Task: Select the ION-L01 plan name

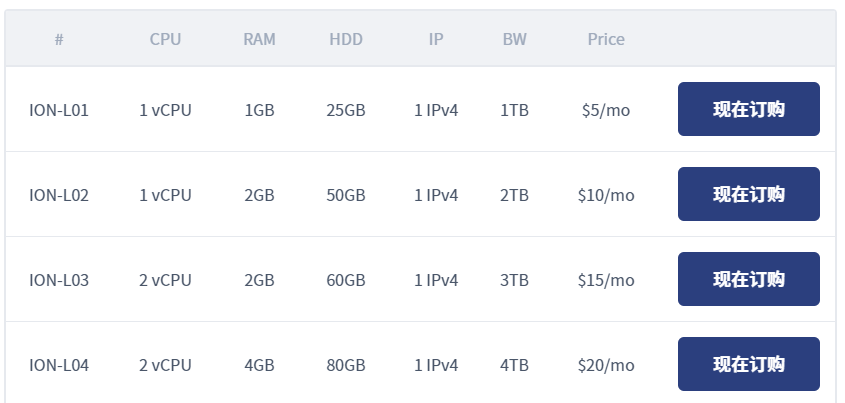Action: pyautogui.click(x=59, y=110)
